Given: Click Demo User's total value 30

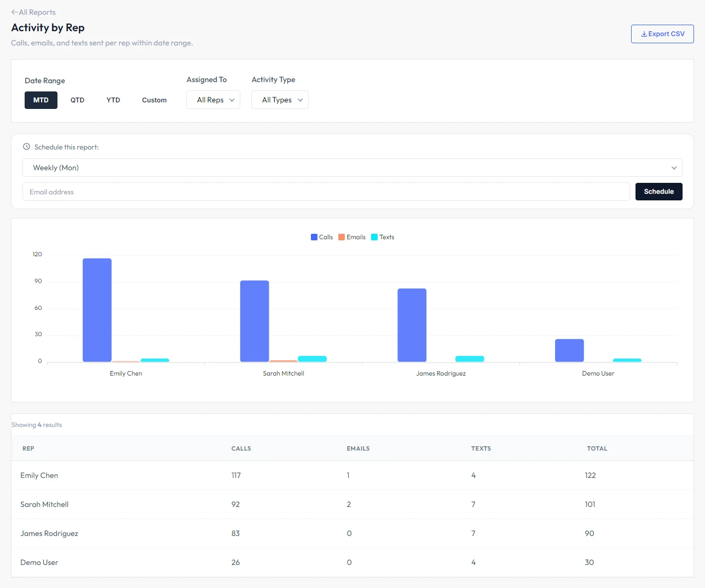Looking at the screenshot, I should point(590,562).
